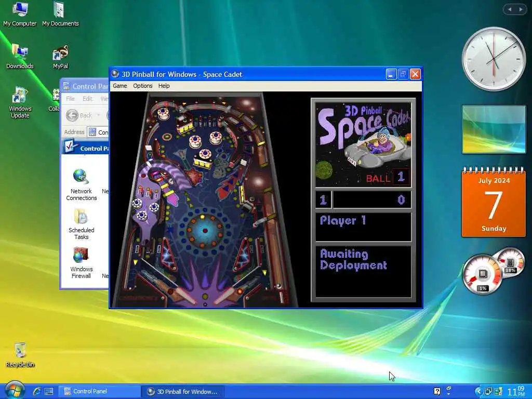Click 3D Pinball taskbar button
The image size is (532, 399).
[x=183, y=392]
